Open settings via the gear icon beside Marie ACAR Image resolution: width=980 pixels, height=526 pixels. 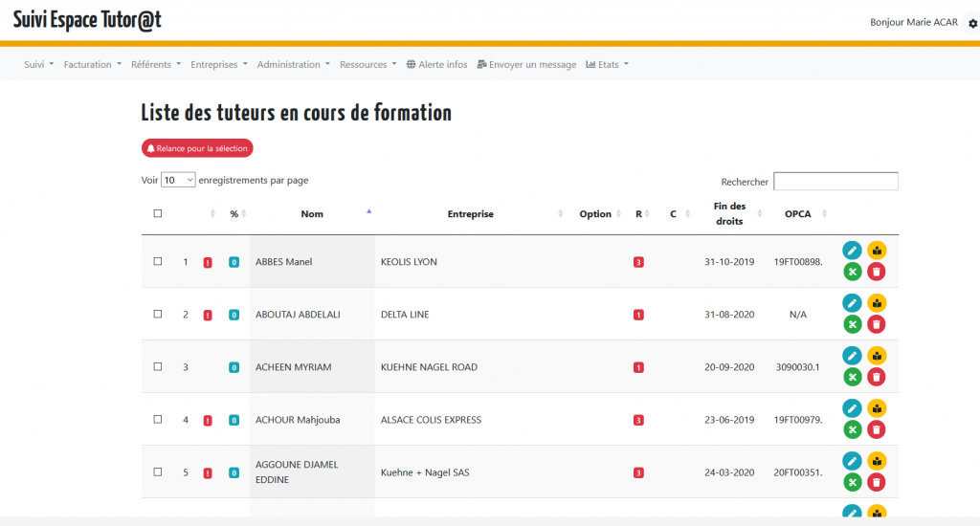tap(972, 23)
